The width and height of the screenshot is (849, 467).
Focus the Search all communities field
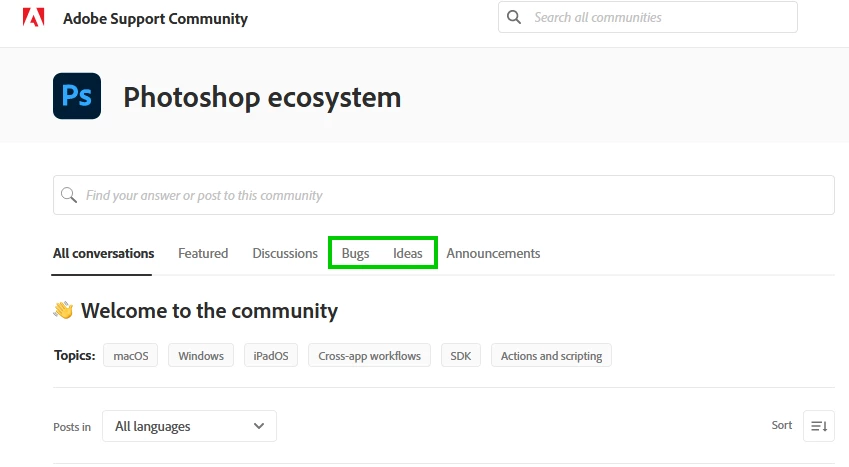[648, 17]
